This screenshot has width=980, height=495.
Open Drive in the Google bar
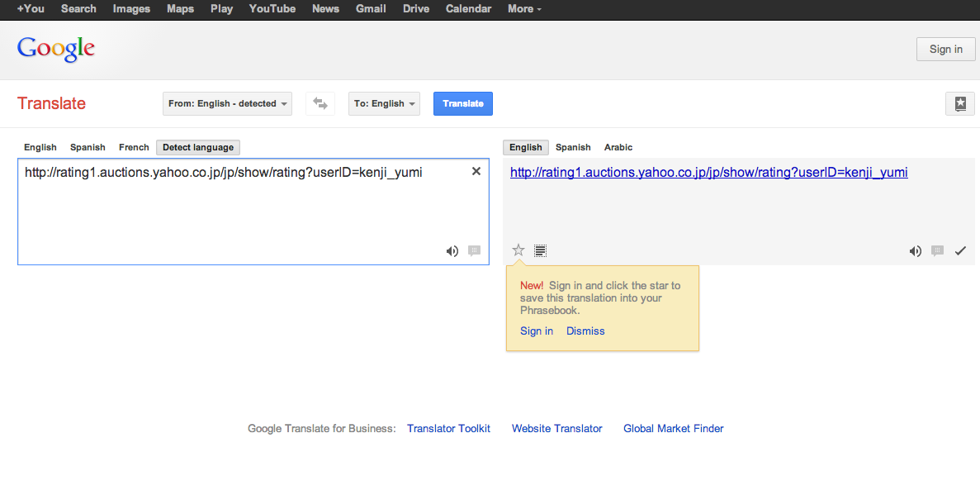[x=415, y=9]
